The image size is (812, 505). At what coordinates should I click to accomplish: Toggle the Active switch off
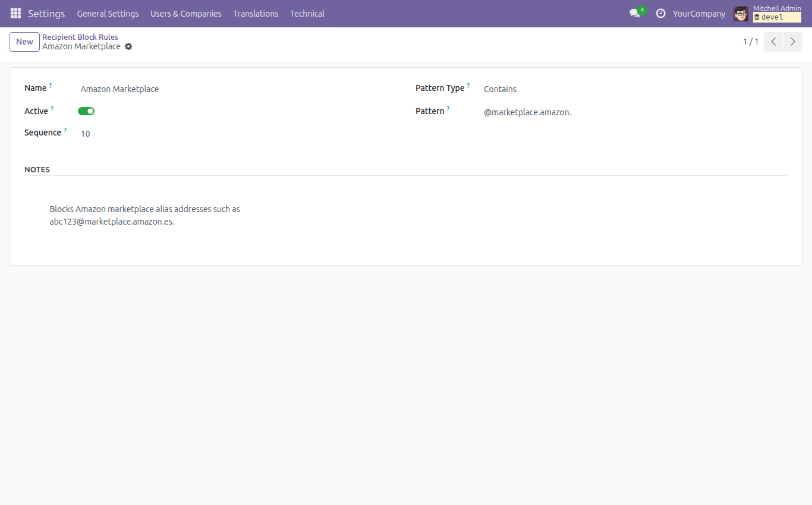[86, 111]
